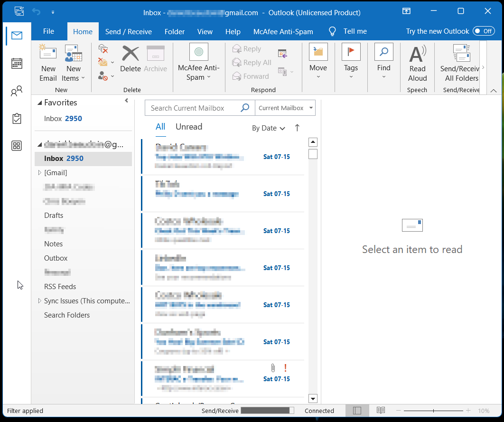The image size is (504, 422).
Task: Open By Date sort dropdown
Action: click(269, 128)
